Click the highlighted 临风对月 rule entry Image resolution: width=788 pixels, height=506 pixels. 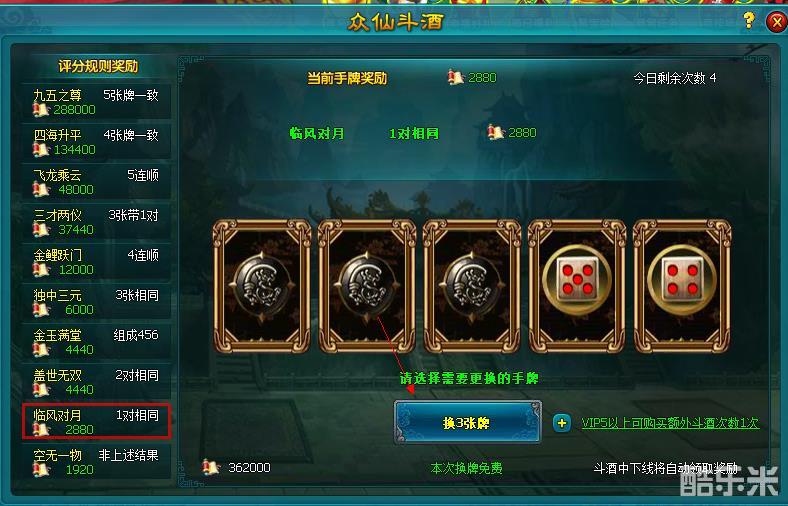96,422
